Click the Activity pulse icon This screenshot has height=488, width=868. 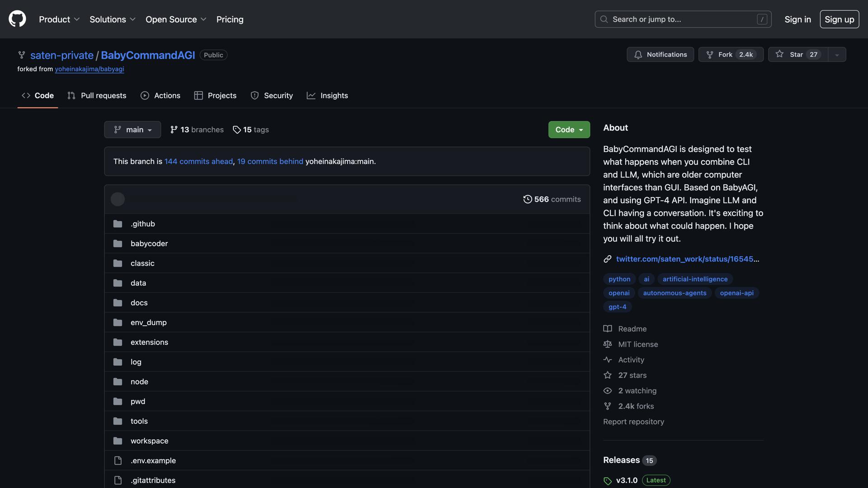(608, 360)
